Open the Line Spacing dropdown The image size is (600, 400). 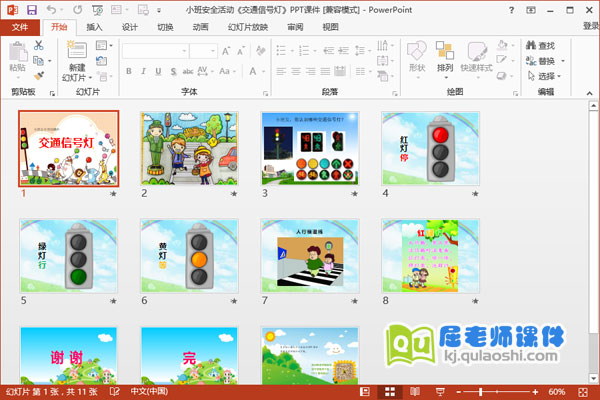363,51
